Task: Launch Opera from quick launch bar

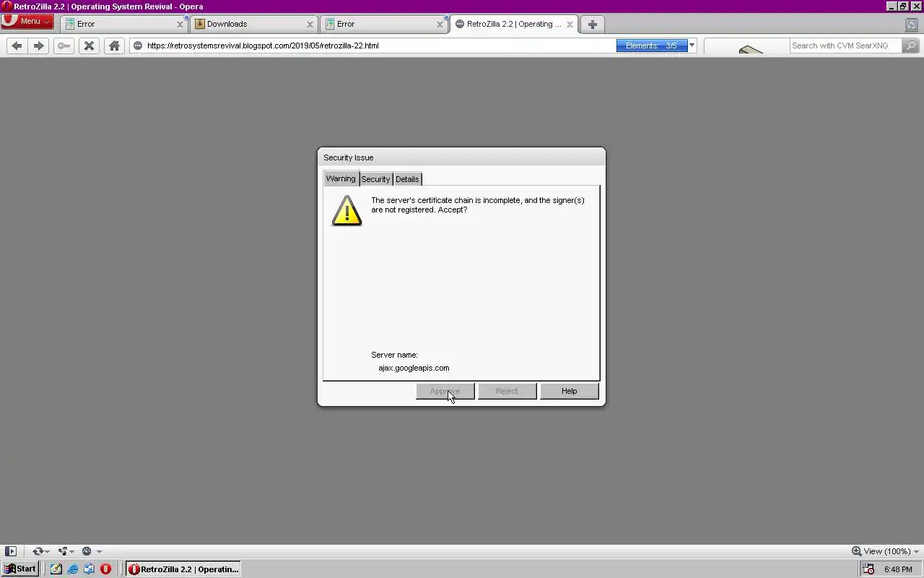Action: click(x=105, y=569)
